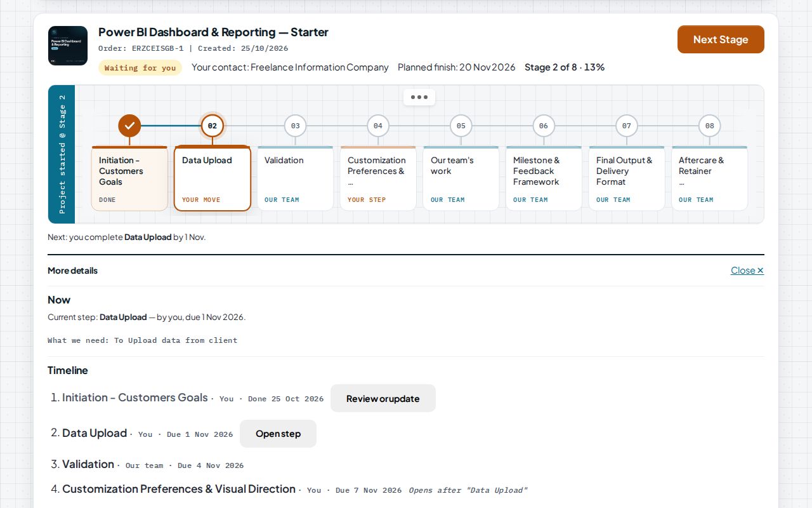Click the Stage 2 of 8 progress text
Screen dimensions: 812x508
coord(565,67)
